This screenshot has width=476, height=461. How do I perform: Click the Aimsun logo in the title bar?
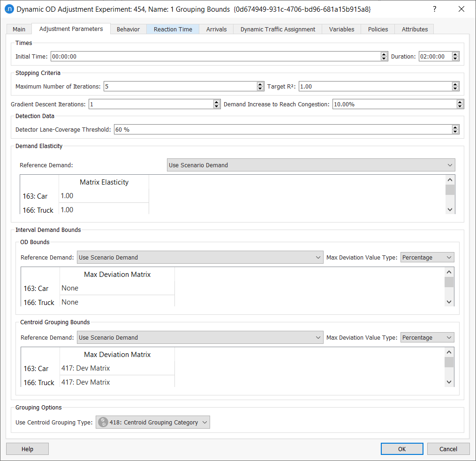[9, 9]
